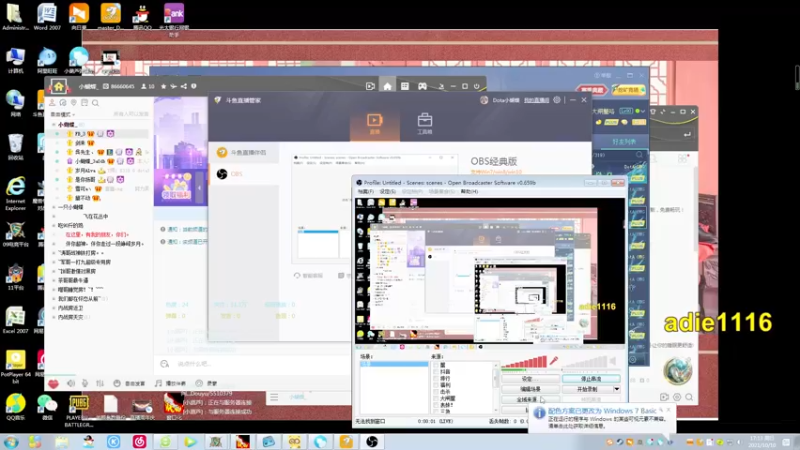Open the 设定(S) menu in OBS
This screenshot has width=800, height=450.
pos(388,191)
